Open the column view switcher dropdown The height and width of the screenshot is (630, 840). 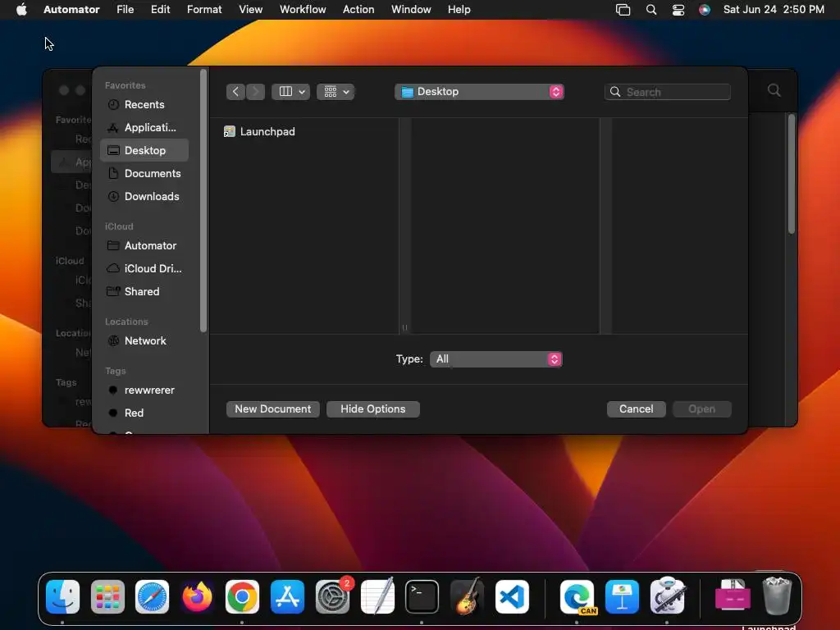click(x=291, y=92)
